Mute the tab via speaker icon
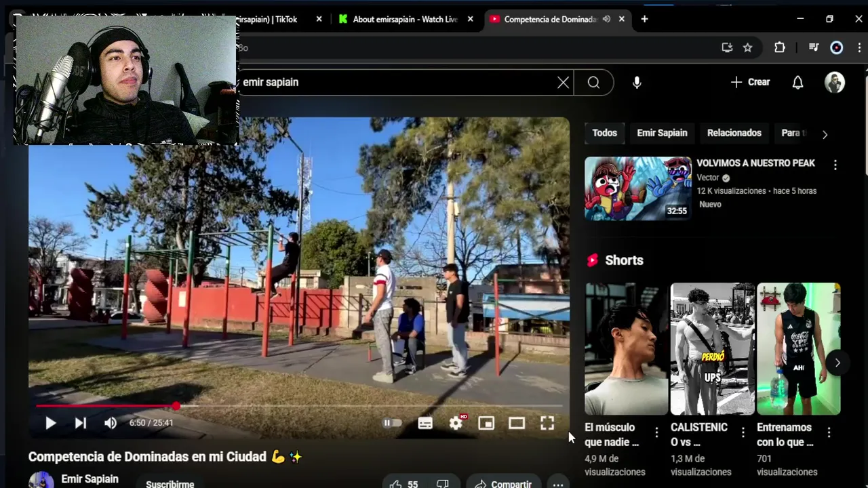Viewport: 868px width, 488px height. coord(606,19)
